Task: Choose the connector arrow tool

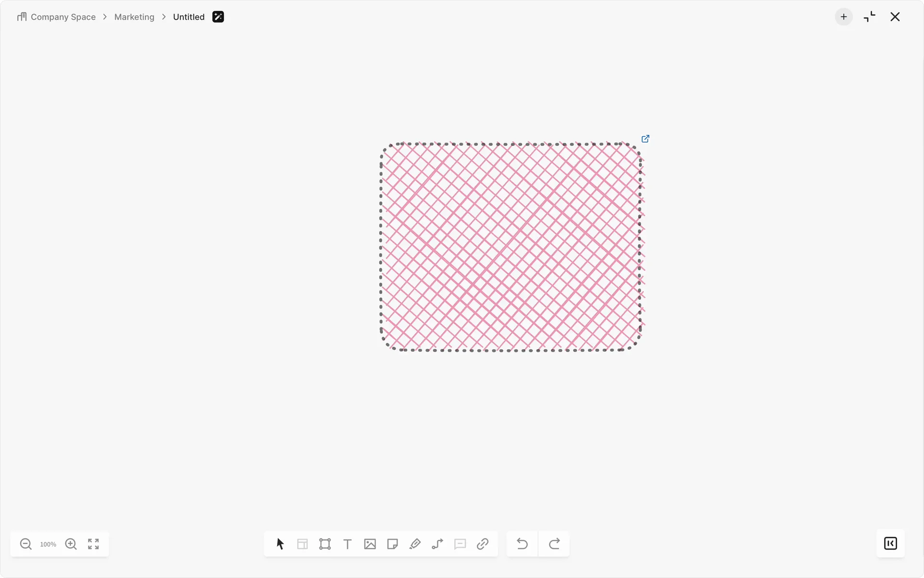Action: (x=437, y=544)
